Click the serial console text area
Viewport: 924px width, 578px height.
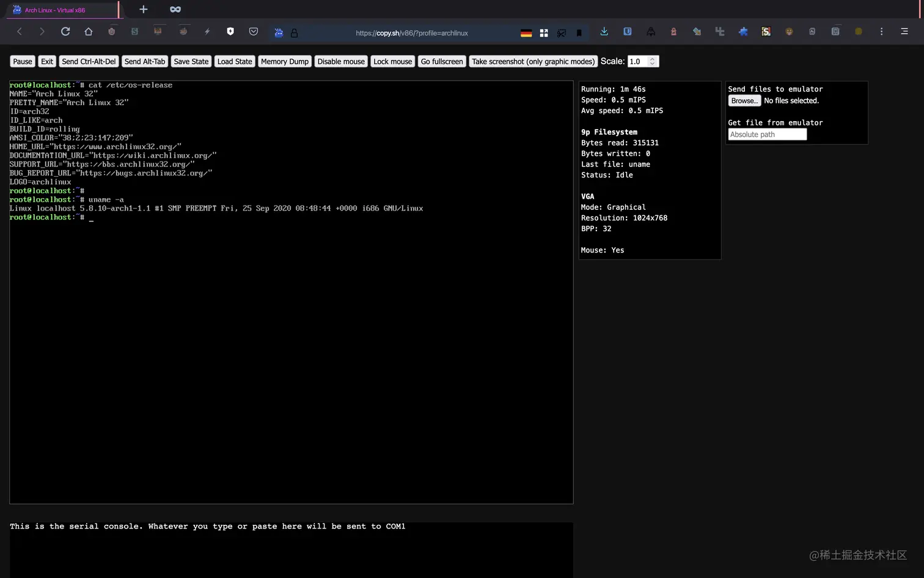point(291,550)
